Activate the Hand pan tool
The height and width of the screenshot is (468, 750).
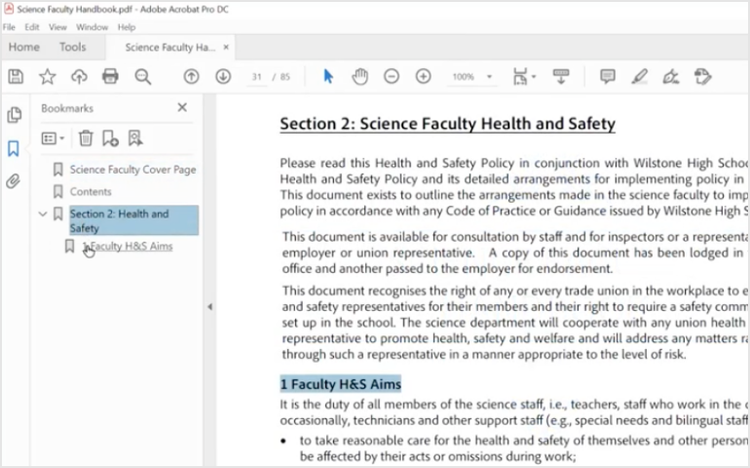[360, 77]
